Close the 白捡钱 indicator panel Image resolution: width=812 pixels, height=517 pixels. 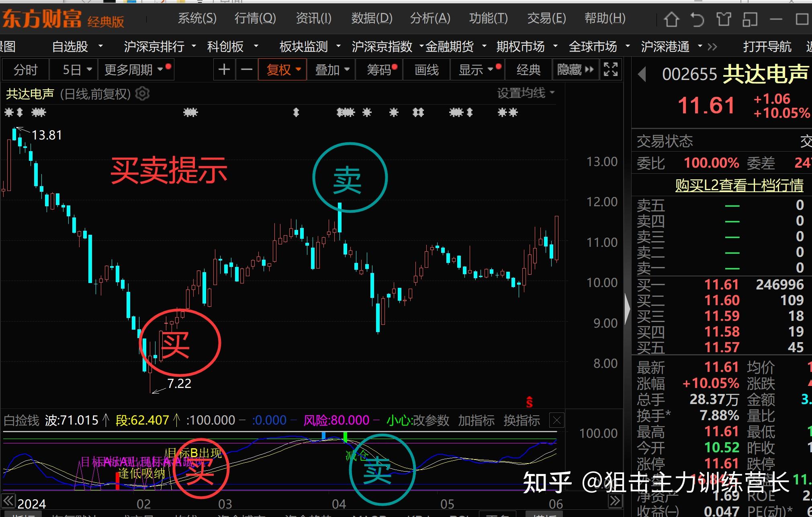point(557,421)
